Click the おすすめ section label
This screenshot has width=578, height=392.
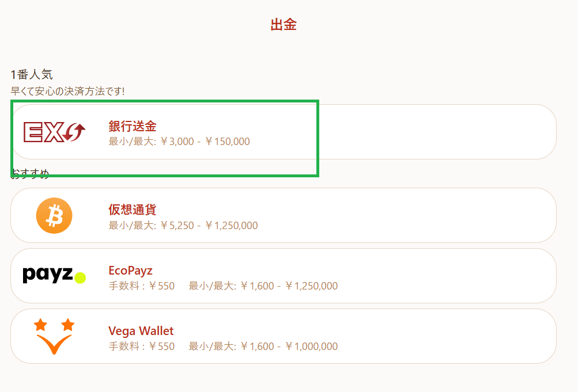click(x=30, y=174)
